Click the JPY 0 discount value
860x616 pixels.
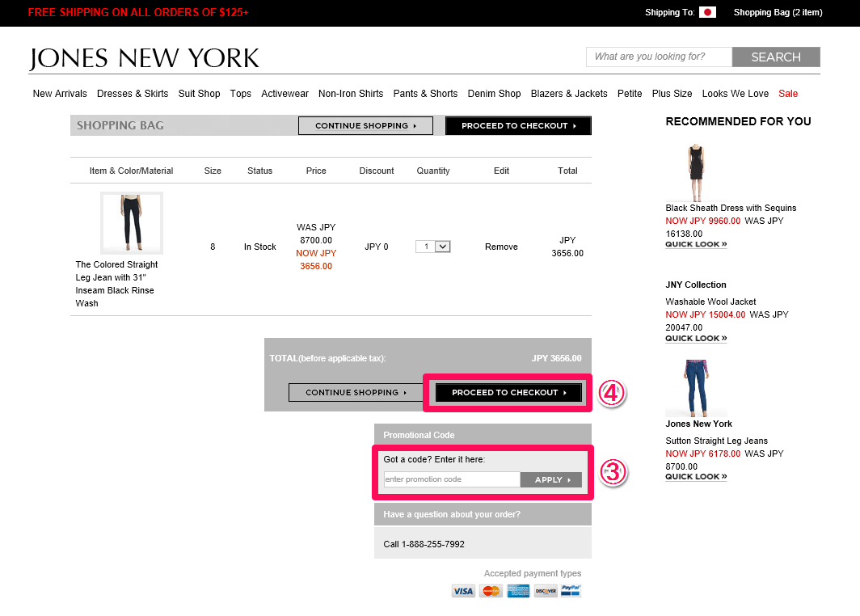click(x=377, y=247)
